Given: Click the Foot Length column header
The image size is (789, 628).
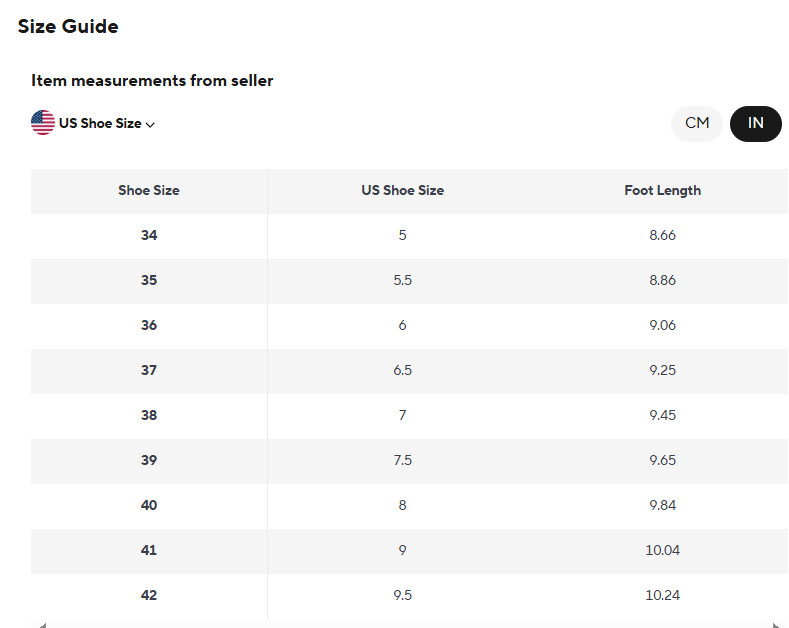Looking at the screenshot, I should [662, 190].
